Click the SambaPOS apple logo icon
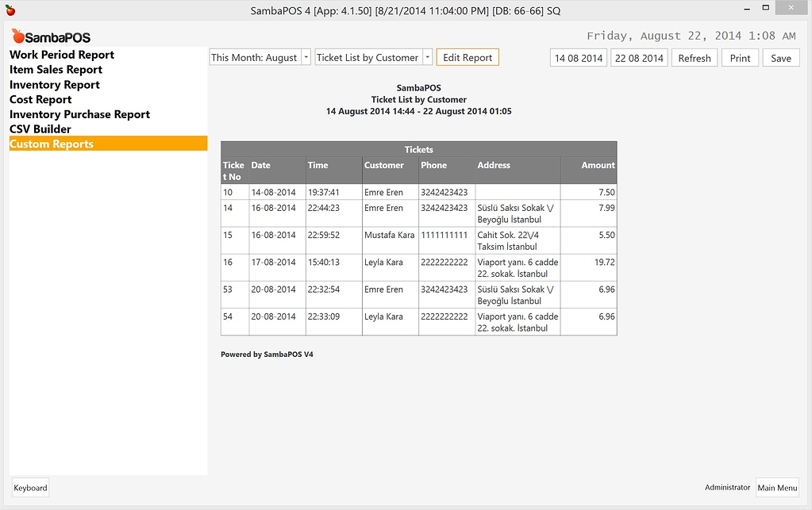This screenshot has width=812, height=510. (20, 36)
